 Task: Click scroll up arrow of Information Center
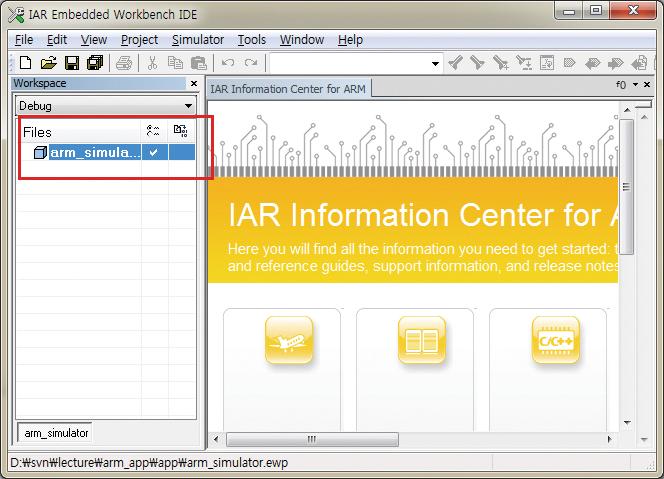click(627, 110)
